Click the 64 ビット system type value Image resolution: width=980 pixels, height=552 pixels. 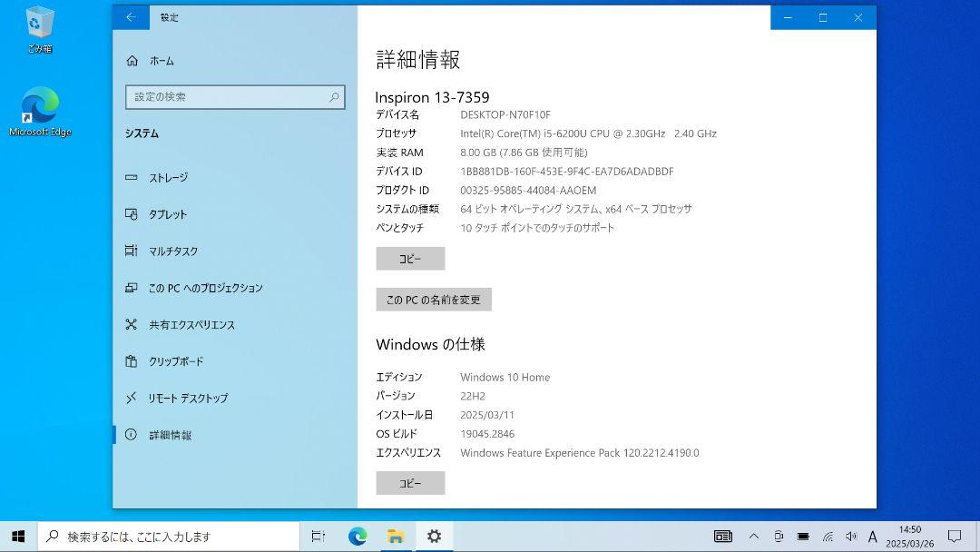click(x=576, y=209)
